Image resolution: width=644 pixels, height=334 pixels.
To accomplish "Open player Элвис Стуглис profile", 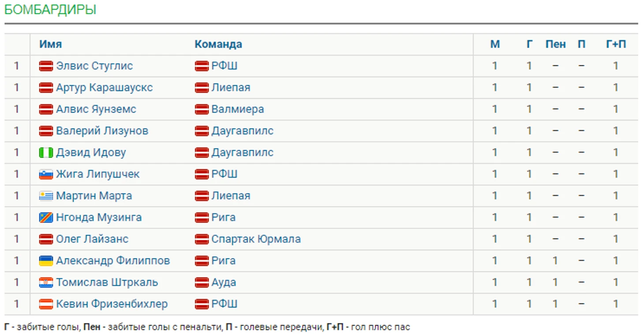I will (94, 66).
